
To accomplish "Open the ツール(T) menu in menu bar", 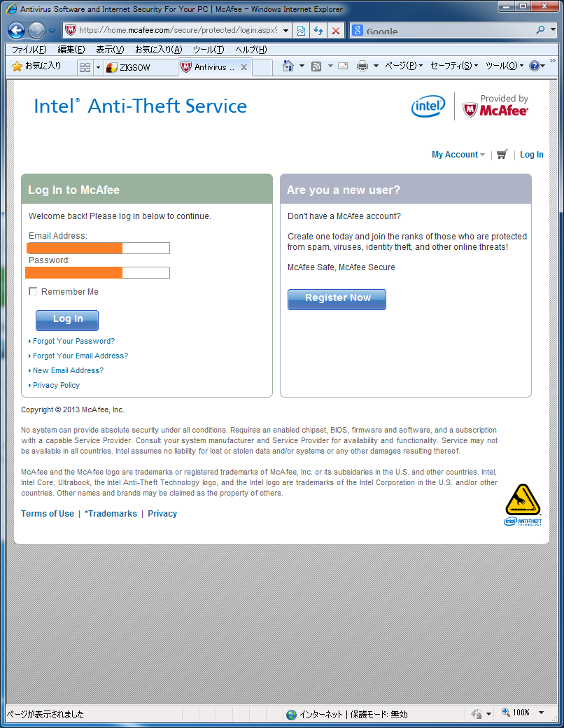I will click(x=209, y=50).
